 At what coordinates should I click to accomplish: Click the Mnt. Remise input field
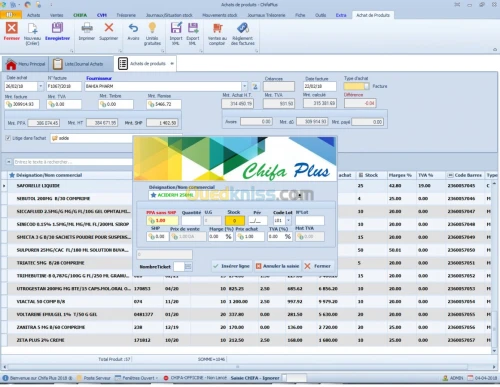pos(164,104)
